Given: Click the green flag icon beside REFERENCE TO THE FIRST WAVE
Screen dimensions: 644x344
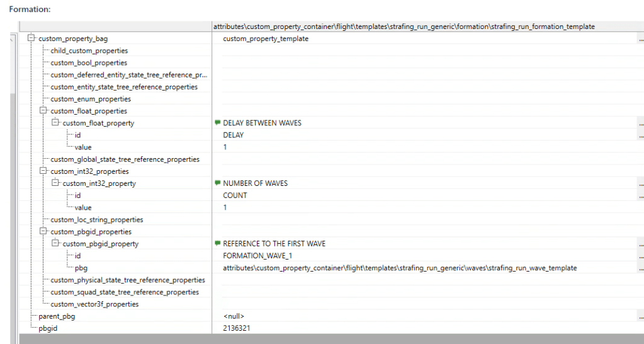Looking at the screenshot, I should coord(218,243).
